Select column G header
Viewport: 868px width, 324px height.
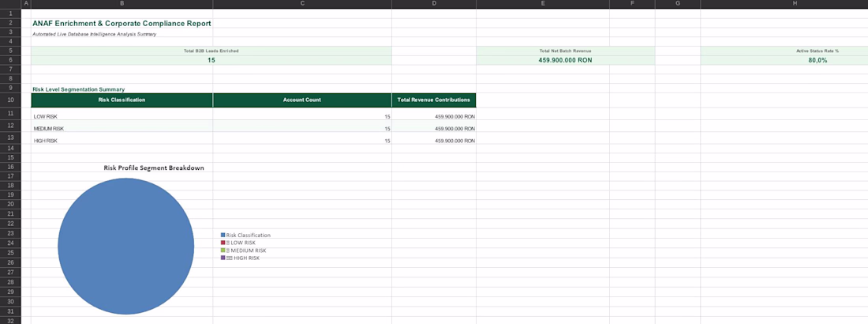678,4
